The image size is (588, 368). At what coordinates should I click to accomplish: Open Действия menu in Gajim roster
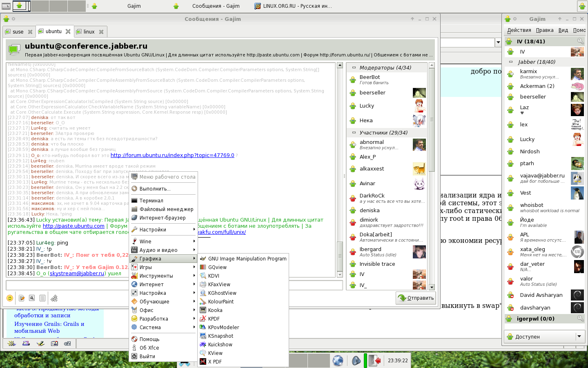point(519,30)
